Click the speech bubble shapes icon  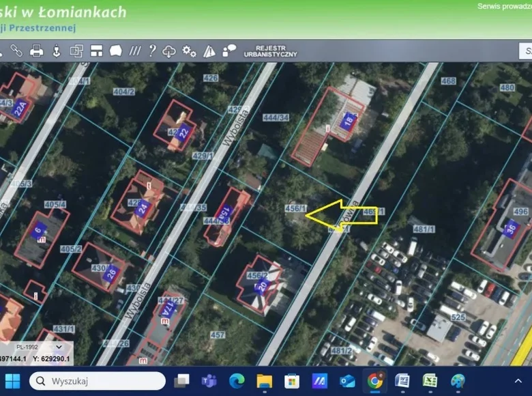[x=229, y=51]
